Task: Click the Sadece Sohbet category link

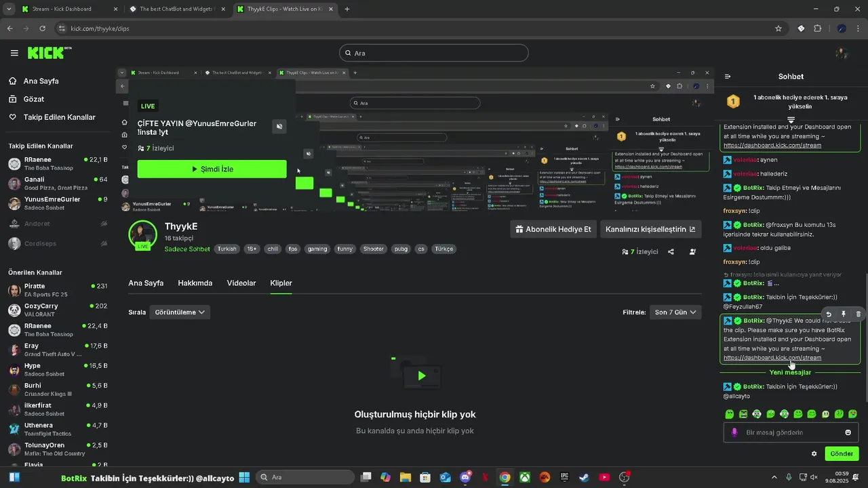Action: click(x=187, y=249)
